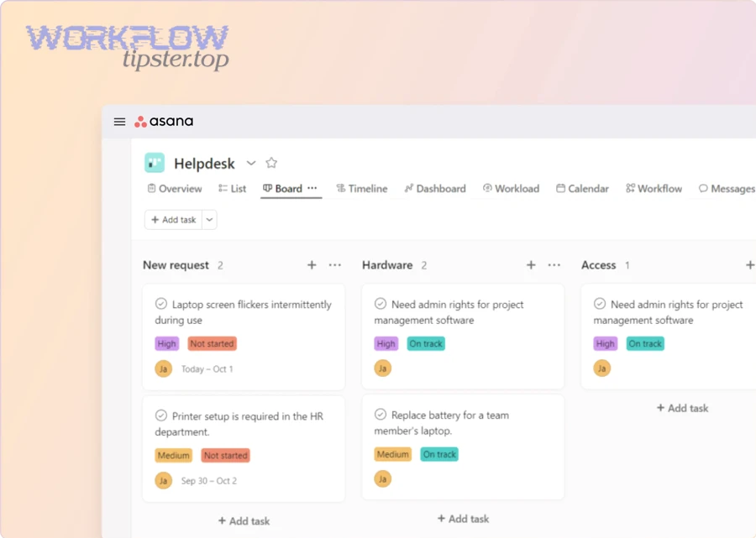Open Hardware column more options
This screenshot has height=538, width=756.
pyautogui.click(x=554, y=265)
